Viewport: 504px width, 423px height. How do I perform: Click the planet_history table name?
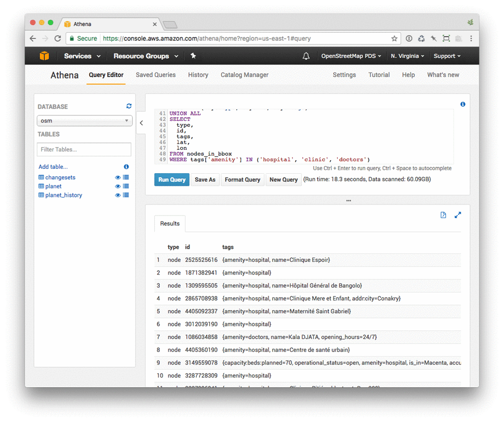pos(64,195)
